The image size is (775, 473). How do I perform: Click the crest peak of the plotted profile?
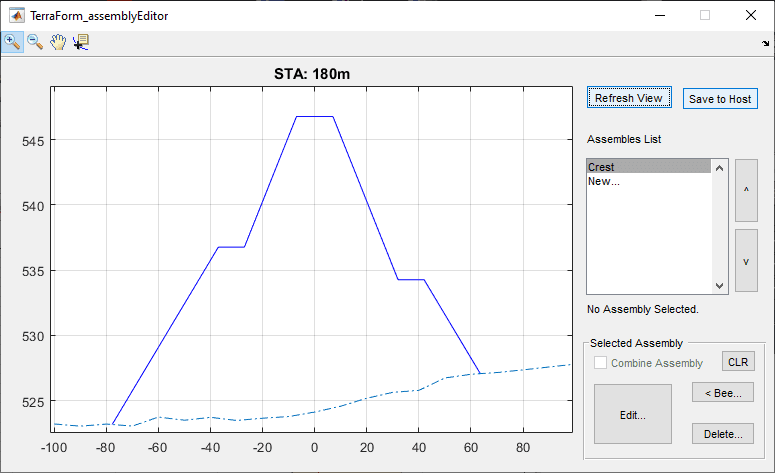click(314, 117)
